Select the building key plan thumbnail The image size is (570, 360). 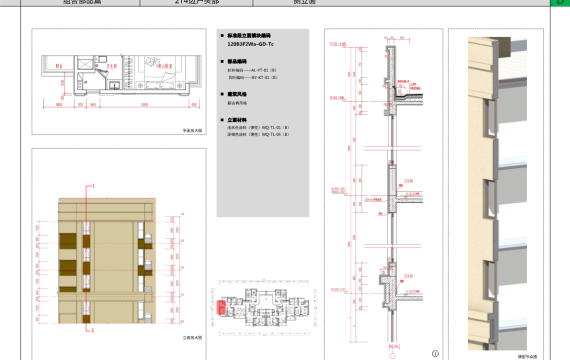(264, 308)
